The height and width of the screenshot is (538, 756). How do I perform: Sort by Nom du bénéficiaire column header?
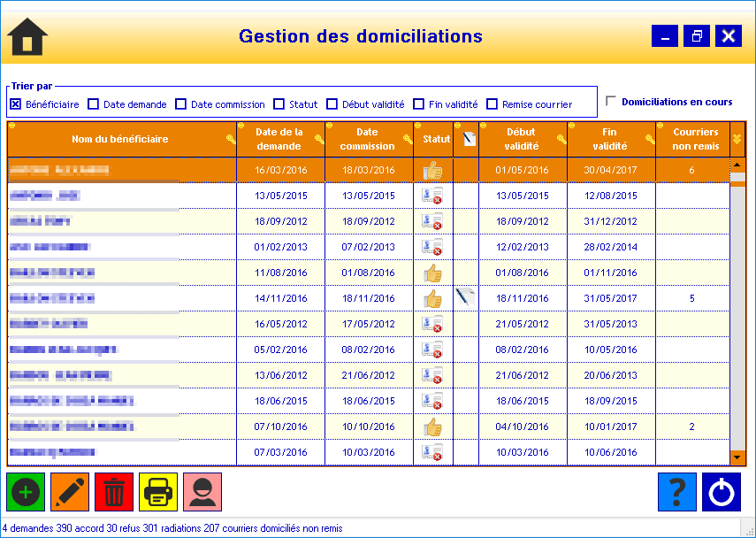pyautogui.click(x=120, y=139)
